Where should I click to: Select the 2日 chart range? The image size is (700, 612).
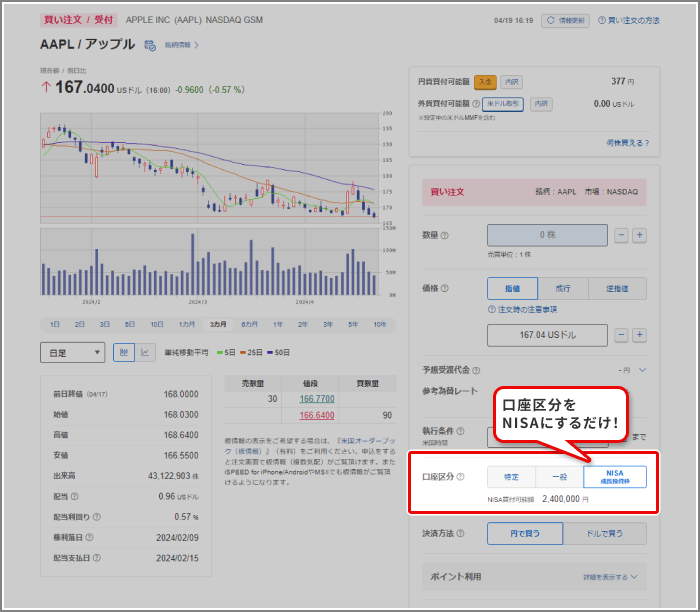(79, 325)
